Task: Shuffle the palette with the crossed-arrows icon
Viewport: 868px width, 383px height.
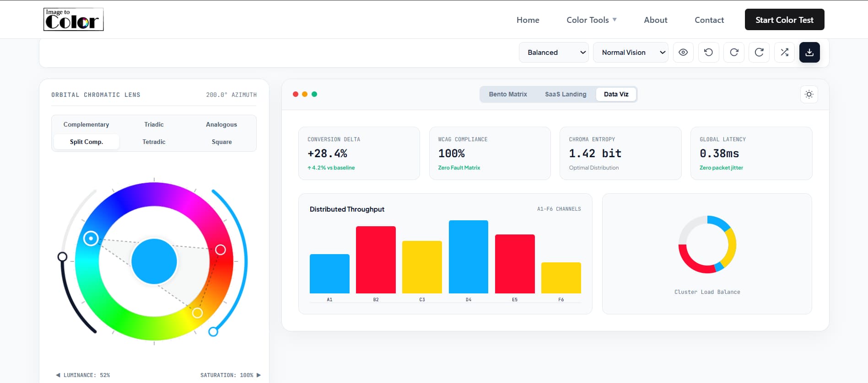Action: click(x=784, y=53)
